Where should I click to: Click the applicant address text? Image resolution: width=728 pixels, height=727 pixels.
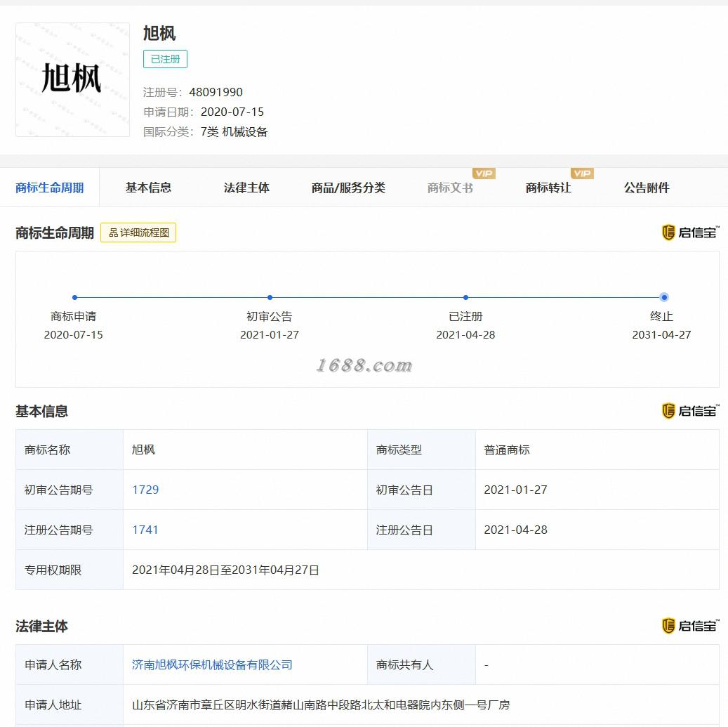(x=321, y=705)
